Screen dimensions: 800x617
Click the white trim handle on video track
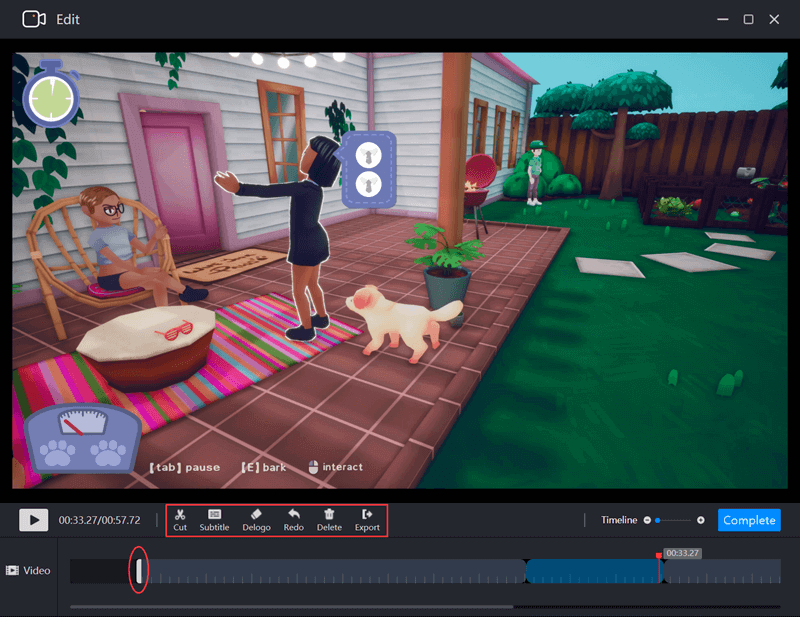click(139, 571)
